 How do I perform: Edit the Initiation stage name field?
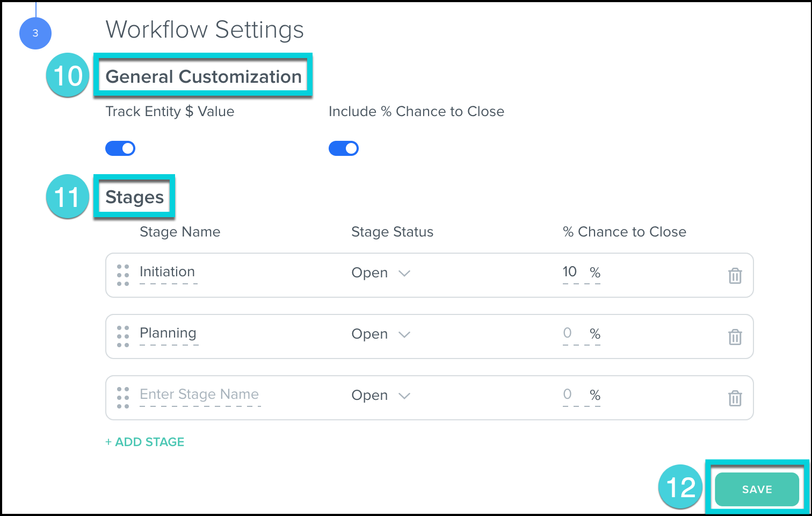point(168,272)
